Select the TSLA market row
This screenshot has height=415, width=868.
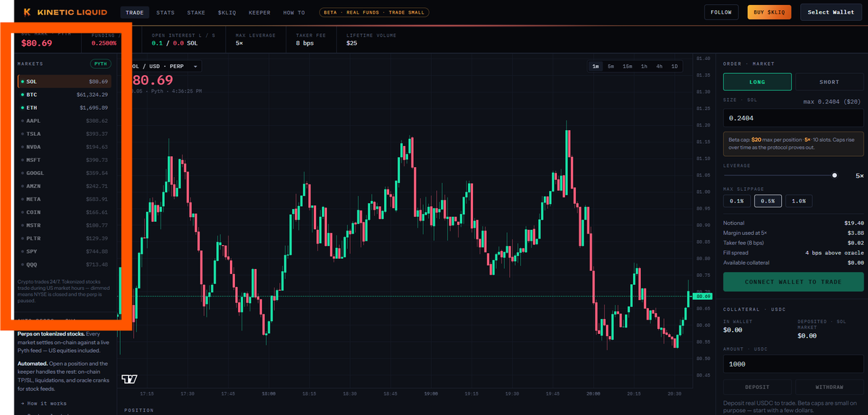click(x=64, y=134)
